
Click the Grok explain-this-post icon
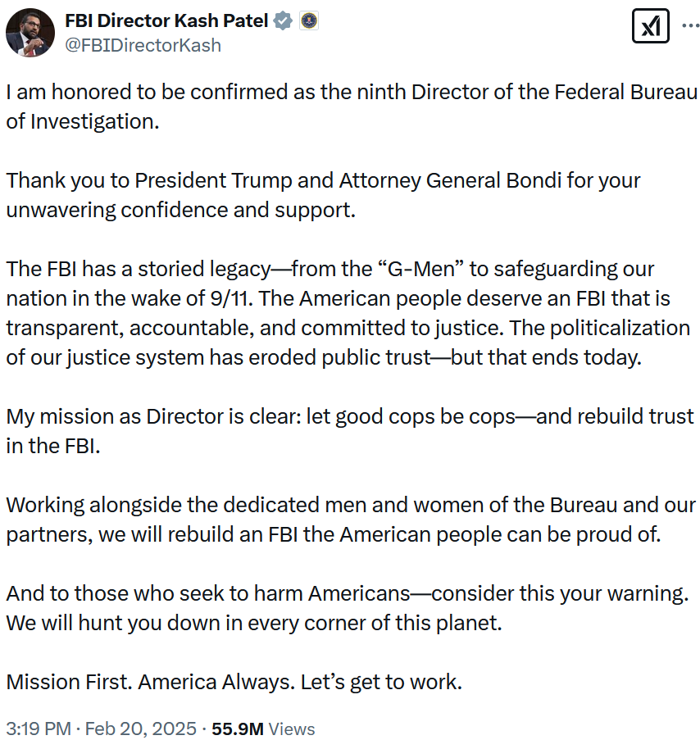[x=651, y=26]
